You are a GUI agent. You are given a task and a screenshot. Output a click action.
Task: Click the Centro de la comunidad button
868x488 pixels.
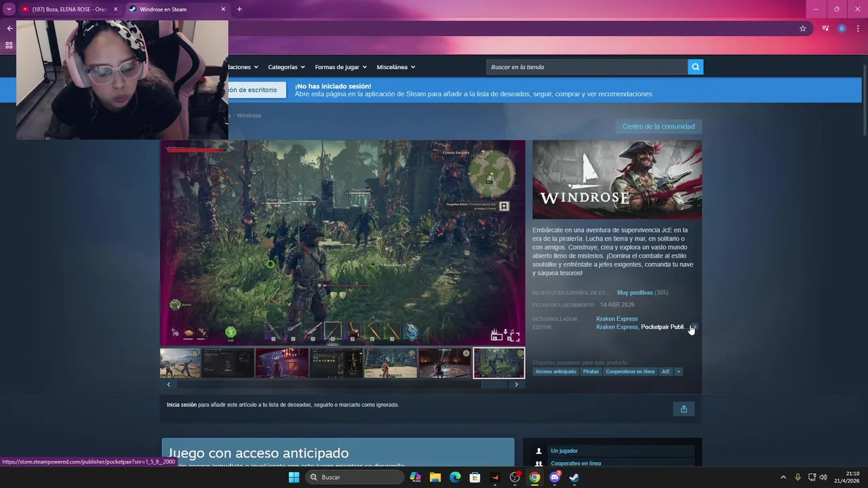[x=658, y=127]
